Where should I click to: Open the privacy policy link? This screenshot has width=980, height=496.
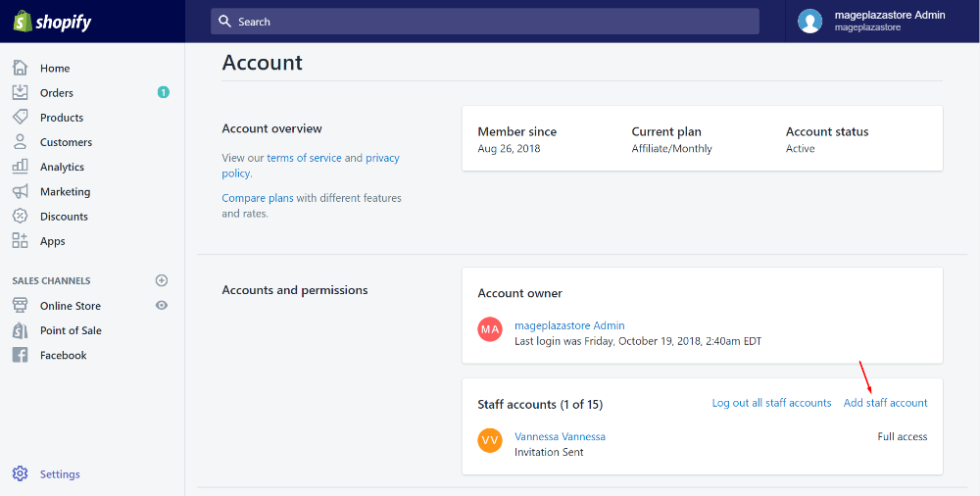pyautogui.click(x=311, y=166)
